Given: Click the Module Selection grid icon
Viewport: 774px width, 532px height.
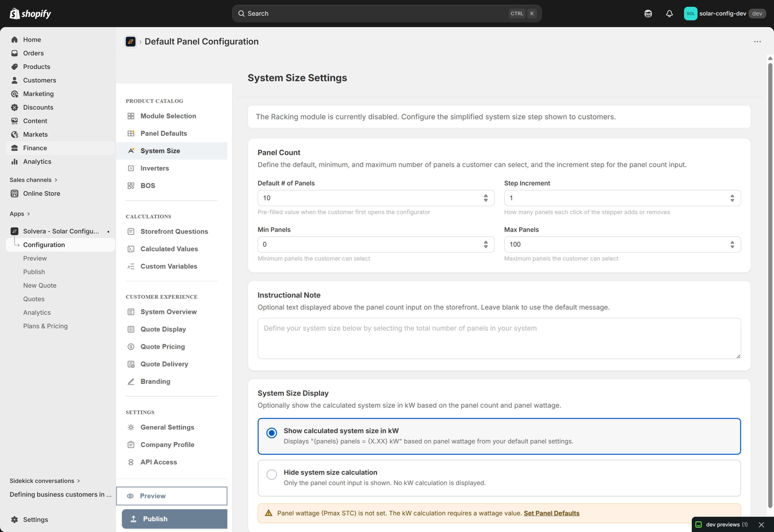Looking at the screenshot, I should point(131,116).
